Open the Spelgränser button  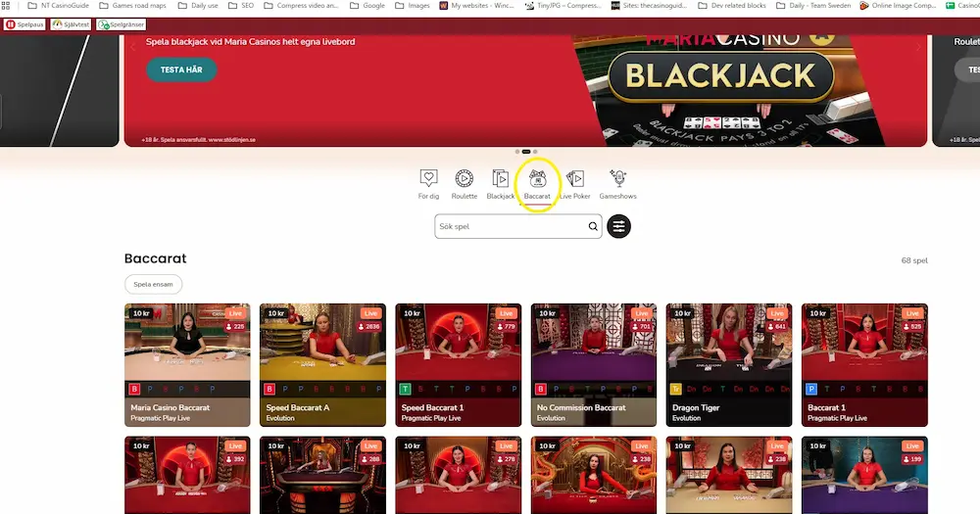click(x=122, y=24)
